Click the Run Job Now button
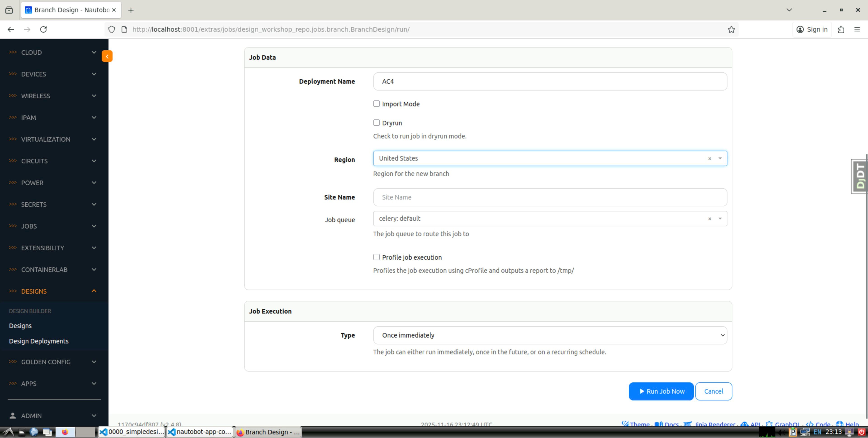The height and width of the screenshot is (438, 868). click(x=661, y=391)
